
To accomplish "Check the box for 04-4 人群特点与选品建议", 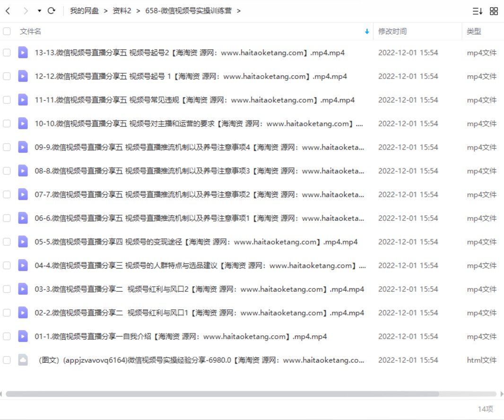I will click(x=7, y=265).
